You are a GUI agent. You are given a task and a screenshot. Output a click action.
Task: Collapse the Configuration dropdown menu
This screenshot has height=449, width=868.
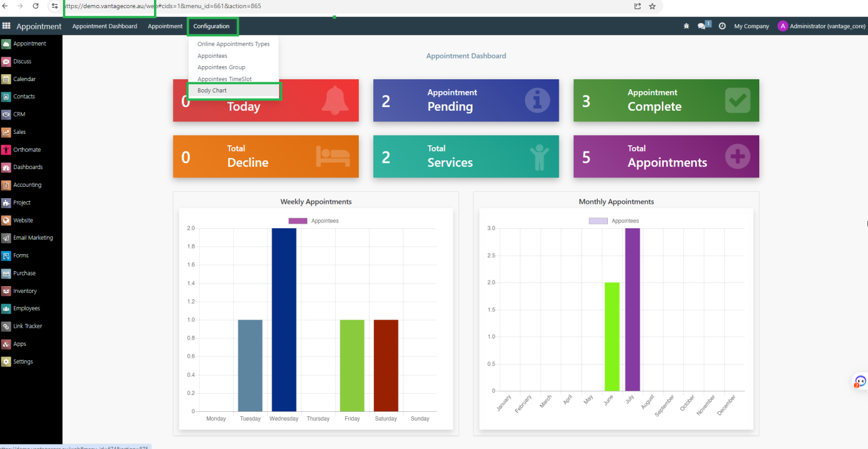[x=211, y=26]
